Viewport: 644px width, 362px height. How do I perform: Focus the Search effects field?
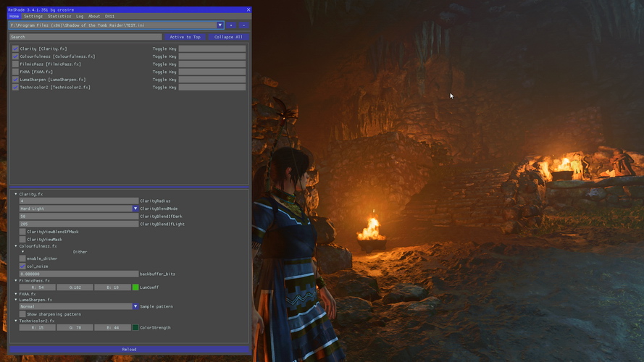(x=85, y=37)
